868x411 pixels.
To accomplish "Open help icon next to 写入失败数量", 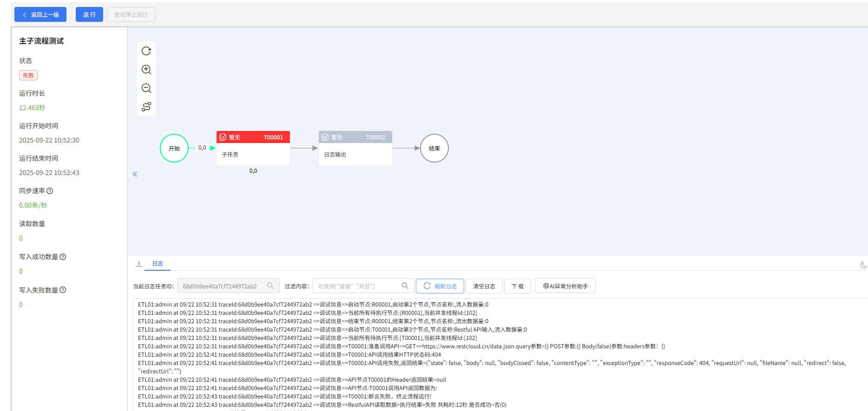I will [x=63, y=290].
